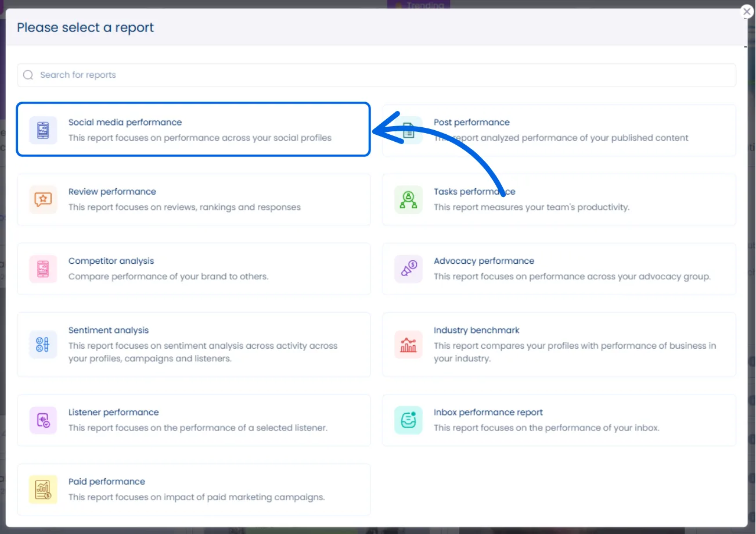Select the Competitor analysis clipboard icon
This screenshot has height=534, width=756.
pyautogui.click(x=42, y=268)
